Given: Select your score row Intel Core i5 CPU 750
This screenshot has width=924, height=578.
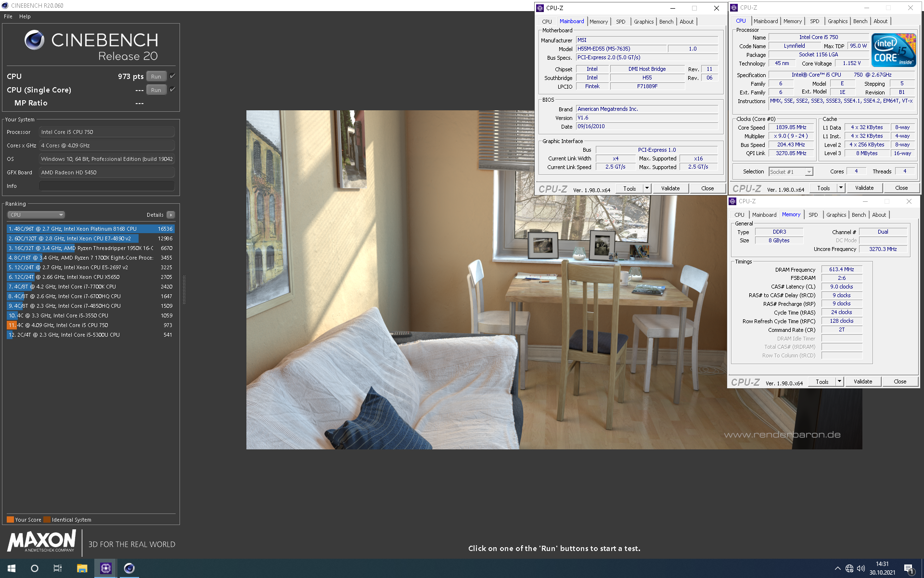Looking at the screenshot, I should pos(90,325).
